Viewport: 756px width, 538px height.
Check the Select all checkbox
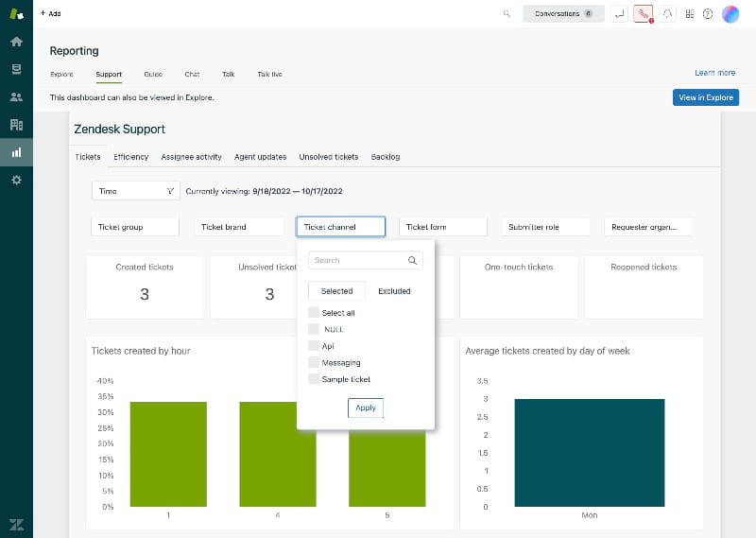[x=314, y=313]
